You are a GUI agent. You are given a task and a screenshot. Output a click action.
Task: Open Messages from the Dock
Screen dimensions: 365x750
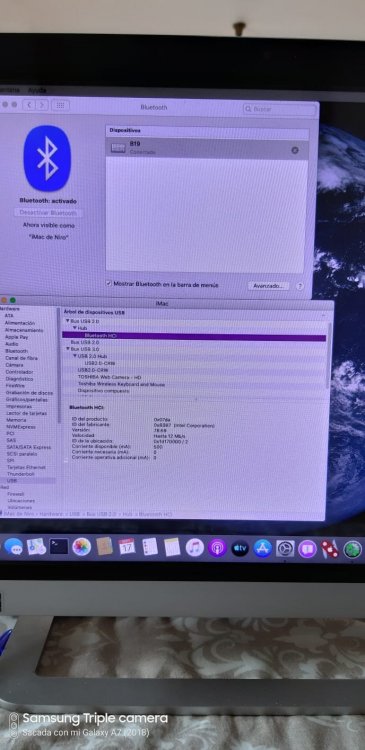[x=13, y=546]
